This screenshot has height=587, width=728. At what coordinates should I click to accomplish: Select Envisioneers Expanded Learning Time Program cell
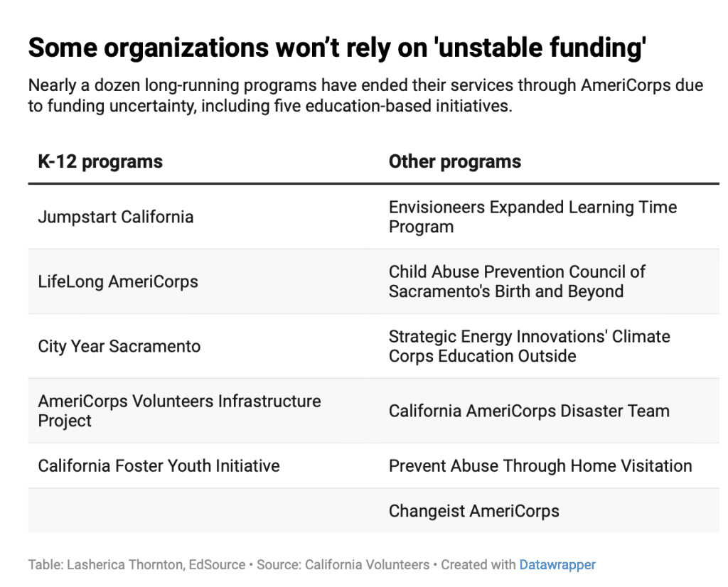coord(532,217)
